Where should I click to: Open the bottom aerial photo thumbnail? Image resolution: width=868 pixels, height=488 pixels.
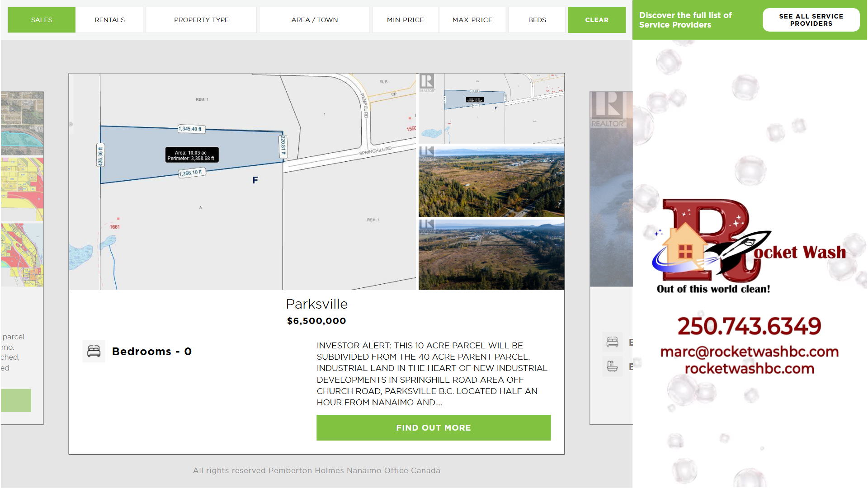[491, 254]
